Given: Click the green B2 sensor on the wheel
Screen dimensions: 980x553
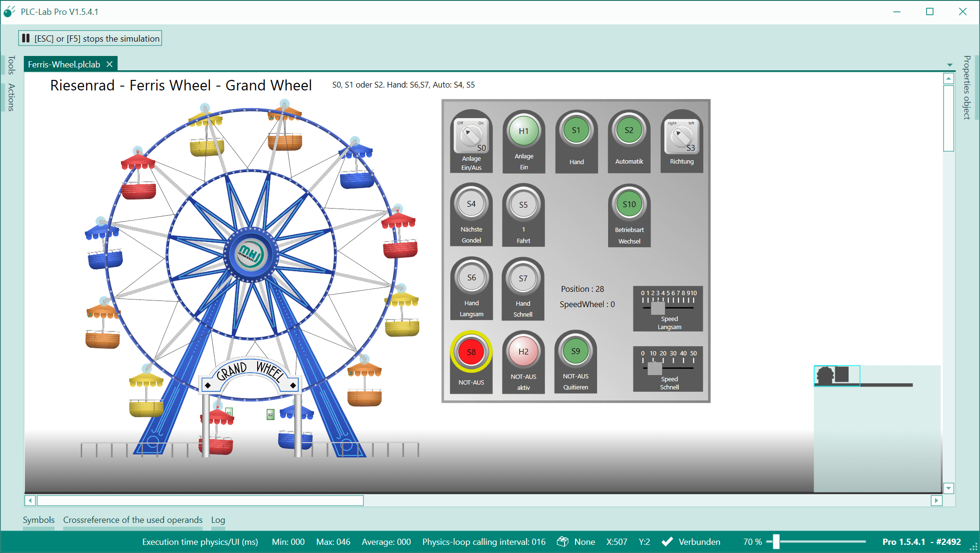Looking at the screenshot, I should (271, 414).
